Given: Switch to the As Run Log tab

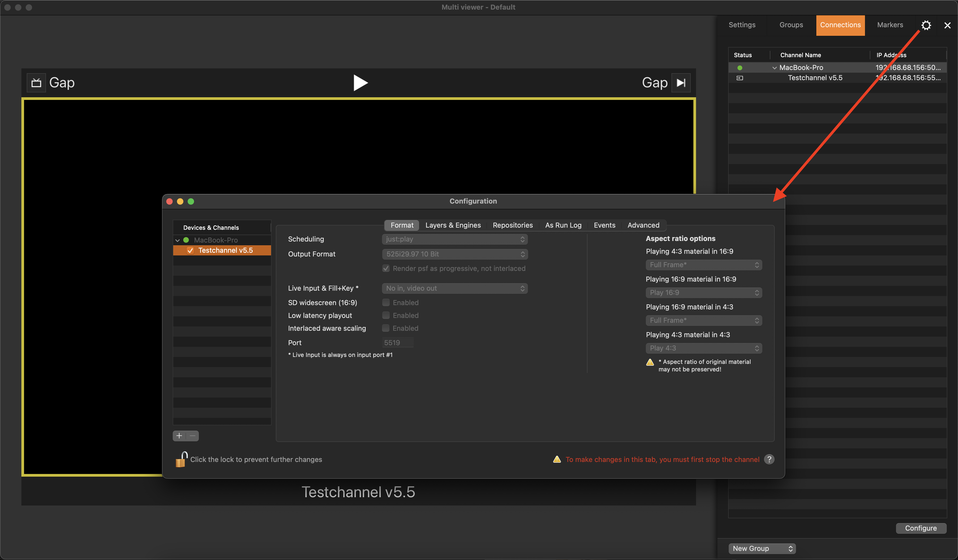Looking at the screenshot, I should pos(563,225).
